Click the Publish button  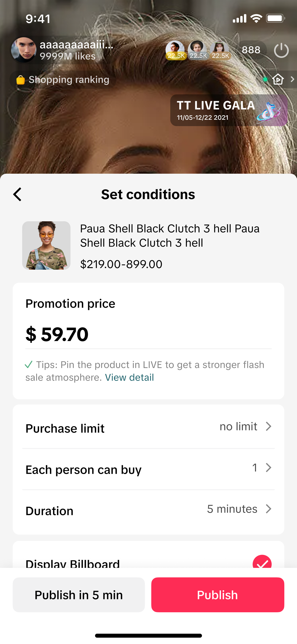pyautogui.click(x=218, y=595)
